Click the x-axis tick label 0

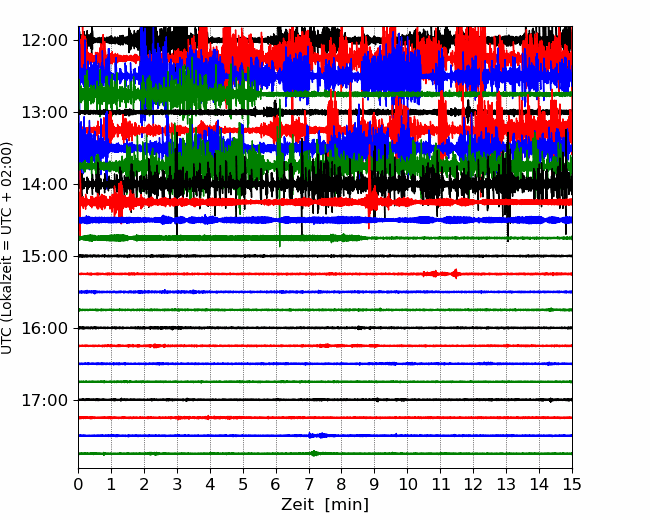click(78, 484)
